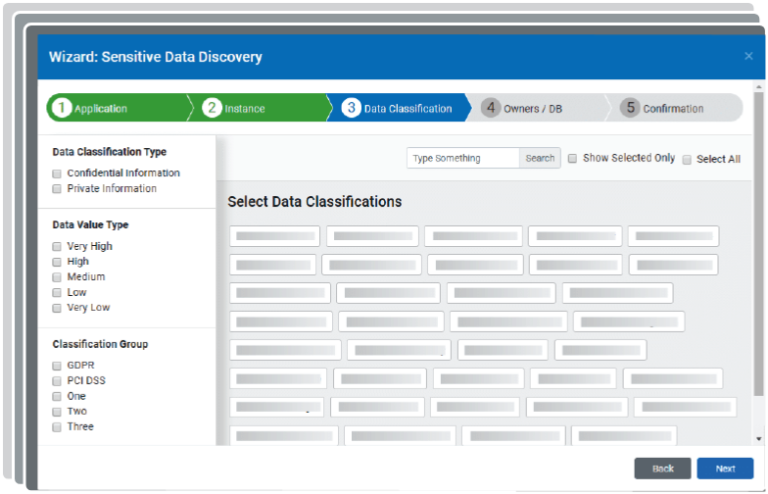768x494 pixels.
Task: Enable the Private Information filter
Action: (x=57, y=188)
